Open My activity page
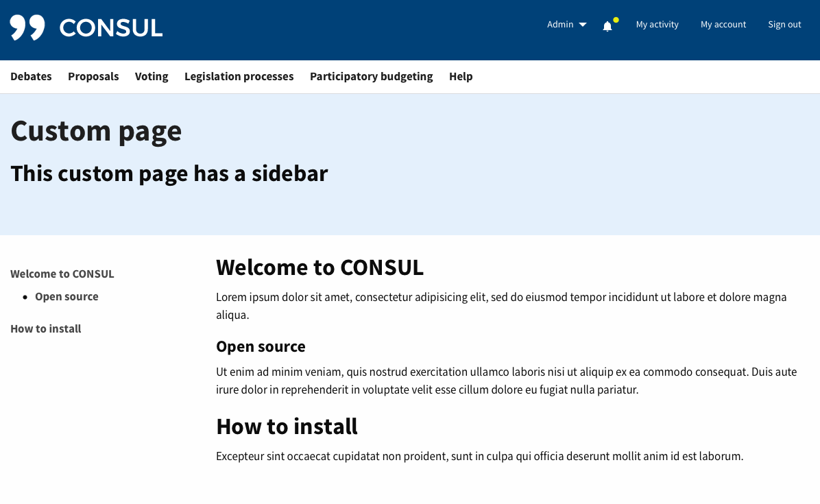This screenshot has height=504, width=820. (x=657, y=25)
